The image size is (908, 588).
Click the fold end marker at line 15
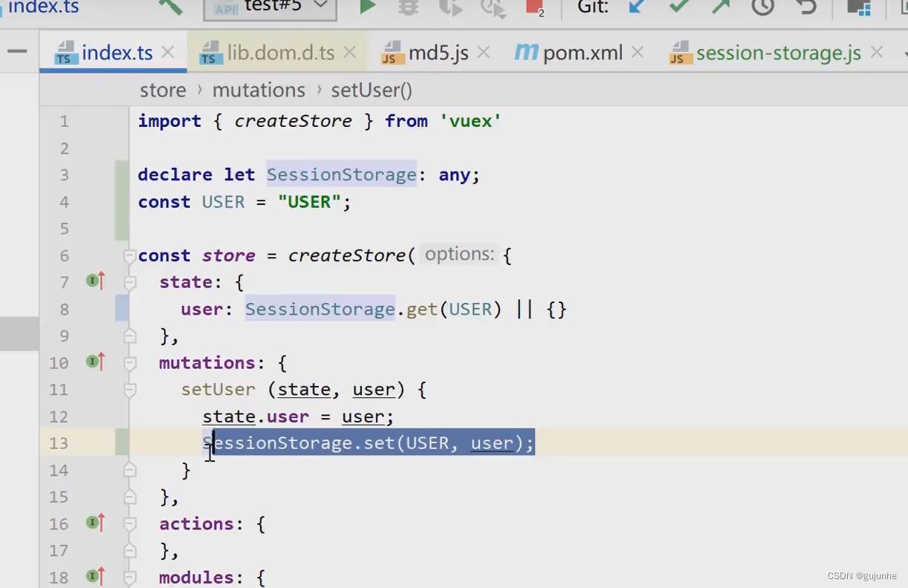click(130, 497)
